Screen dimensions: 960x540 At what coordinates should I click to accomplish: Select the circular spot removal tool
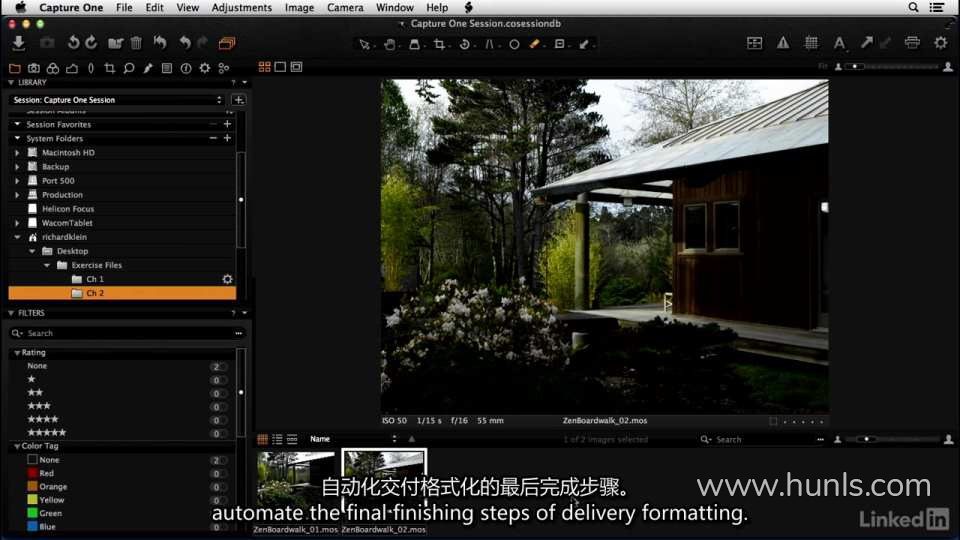pos(514,44)
